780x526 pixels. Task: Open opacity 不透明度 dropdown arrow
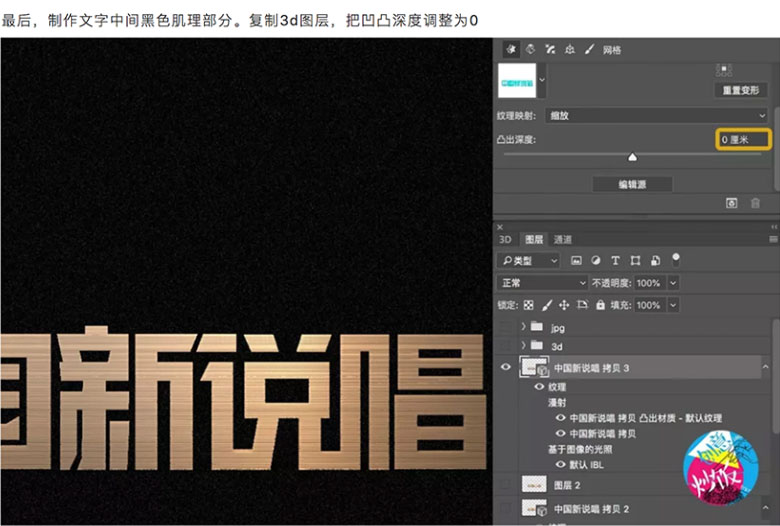click(x=673, y=283)
